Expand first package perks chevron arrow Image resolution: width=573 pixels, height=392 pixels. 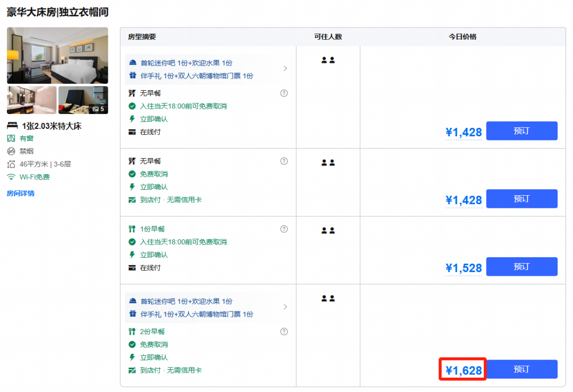(285, 68)
